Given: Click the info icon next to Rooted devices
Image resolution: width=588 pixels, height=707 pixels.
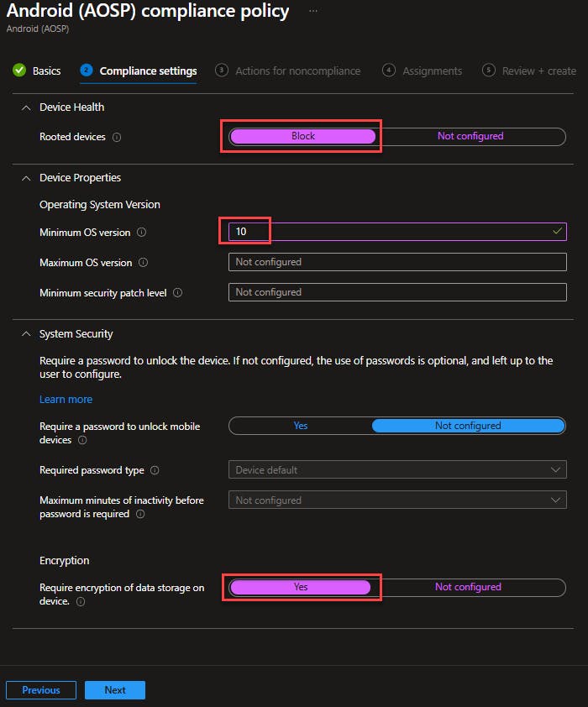Looking at the screenshot, I should [117, 137].
